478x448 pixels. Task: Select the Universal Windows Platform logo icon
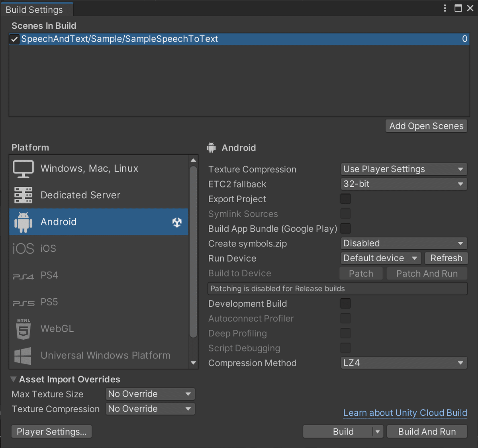click(x=23, y=356)
